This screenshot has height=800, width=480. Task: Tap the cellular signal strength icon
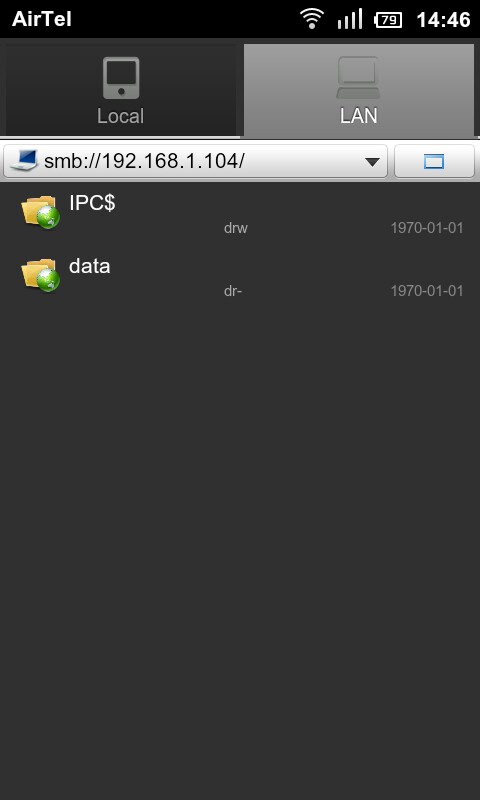click(349, 19)
